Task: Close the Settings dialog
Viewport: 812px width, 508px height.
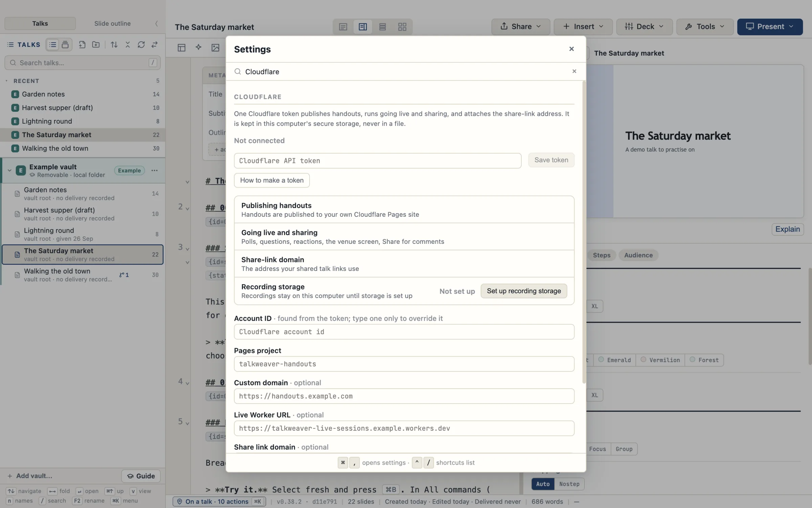Action: 571,49
